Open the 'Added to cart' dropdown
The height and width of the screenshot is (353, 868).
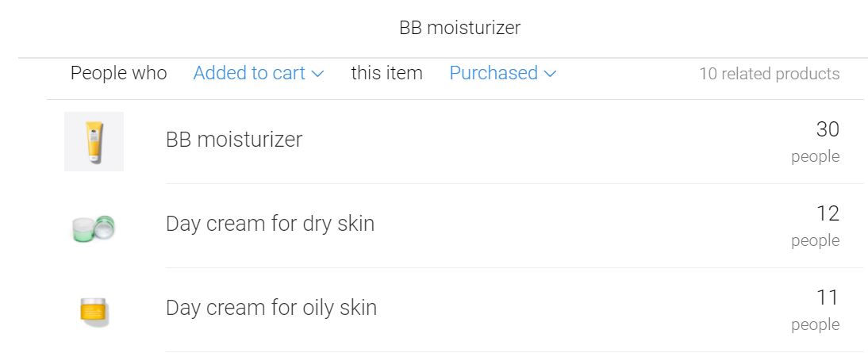(x=258, y=73)
